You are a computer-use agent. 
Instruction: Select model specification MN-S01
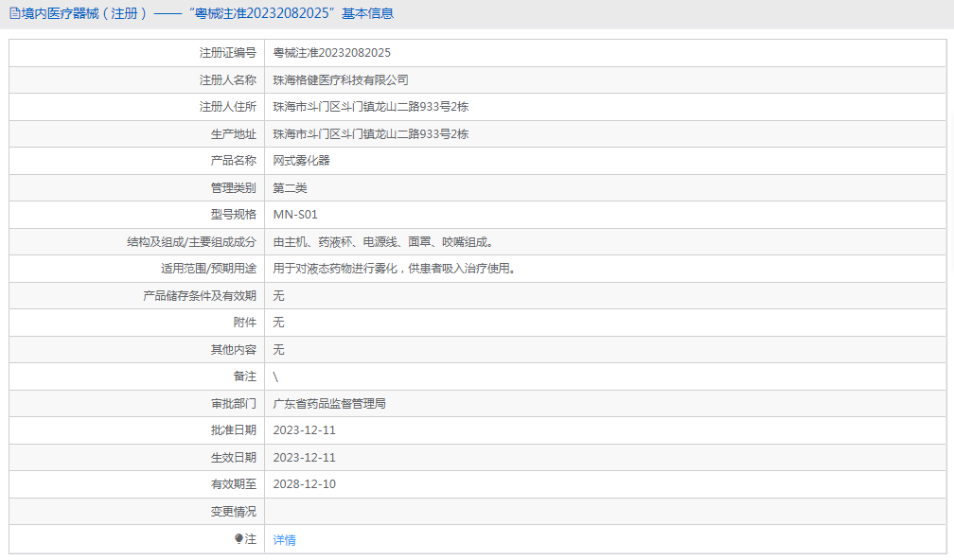295,215
